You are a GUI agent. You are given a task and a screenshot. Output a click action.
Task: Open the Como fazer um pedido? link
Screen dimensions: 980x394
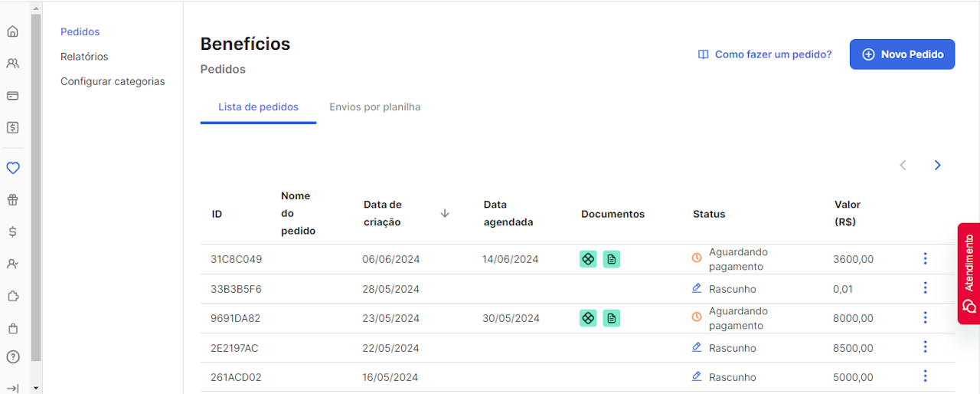(765, 54)
